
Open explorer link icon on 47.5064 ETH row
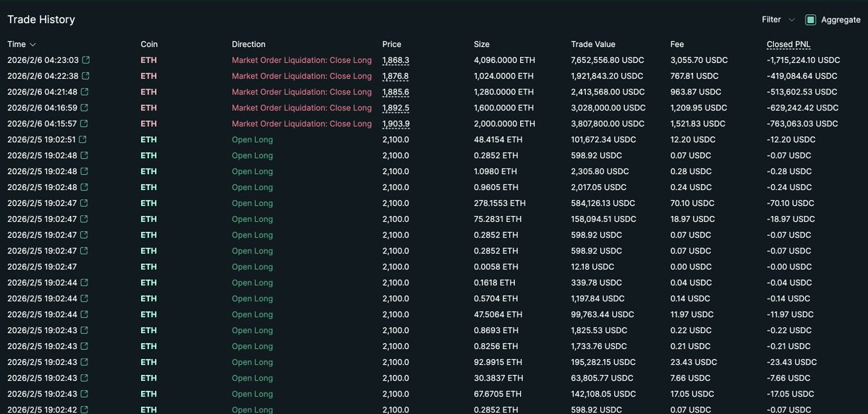[x=84, y=314]
